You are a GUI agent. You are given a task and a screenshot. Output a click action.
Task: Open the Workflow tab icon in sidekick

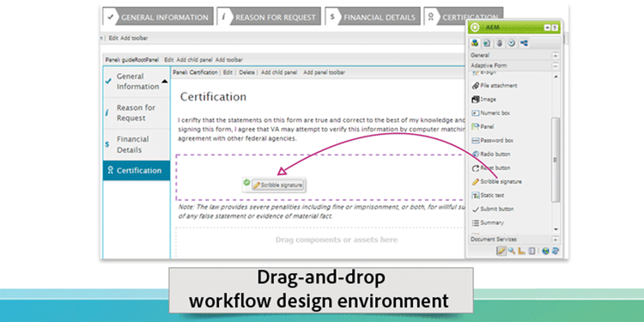(x=524, y=43)
